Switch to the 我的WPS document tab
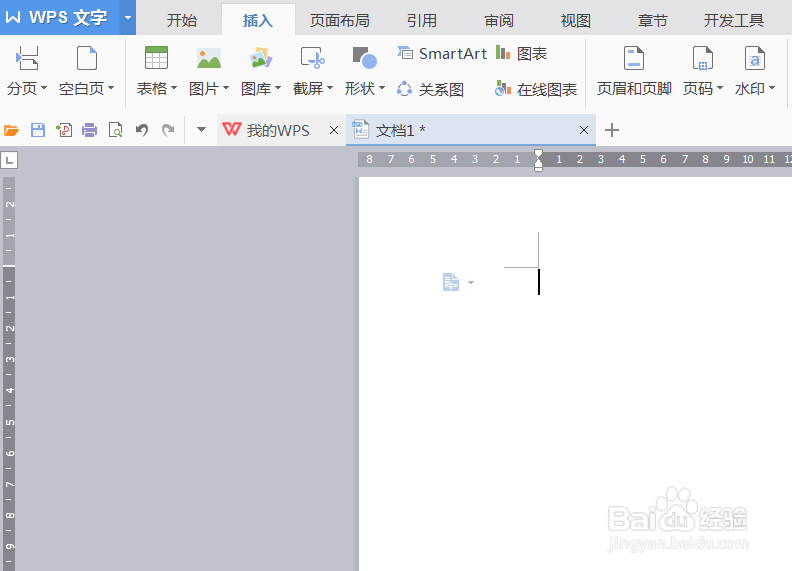The width and height of the screenshot is (792, 571). tap(278, 130)
